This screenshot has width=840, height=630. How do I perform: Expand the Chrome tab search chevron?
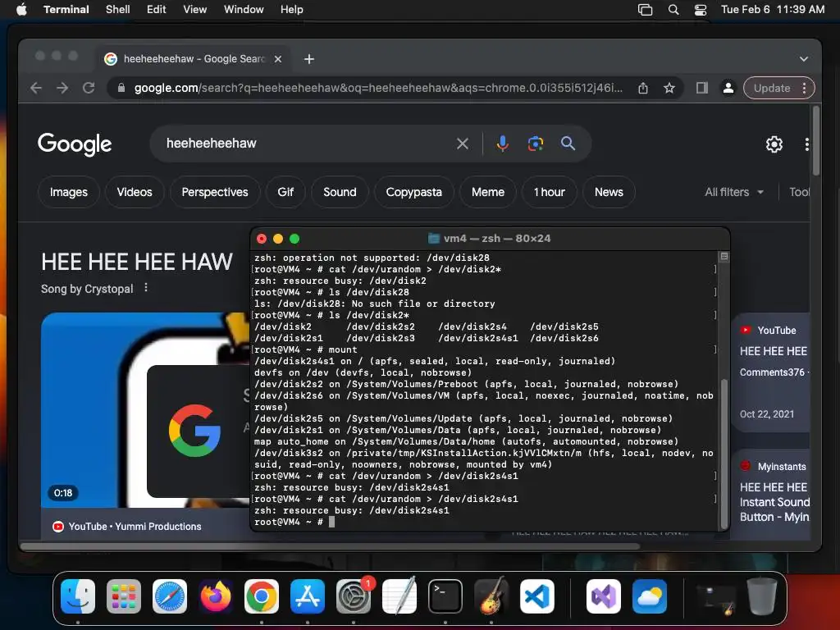(804, 59)
